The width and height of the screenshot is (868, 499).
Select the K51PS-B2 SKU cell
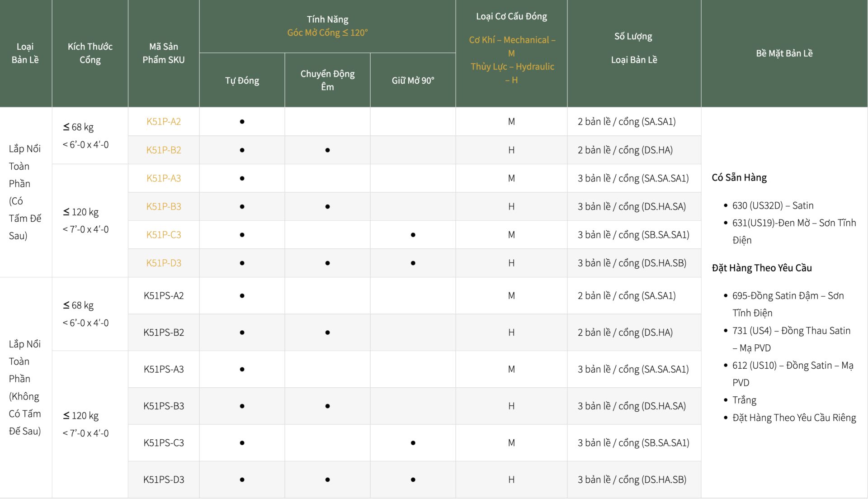tap(163, 333)
